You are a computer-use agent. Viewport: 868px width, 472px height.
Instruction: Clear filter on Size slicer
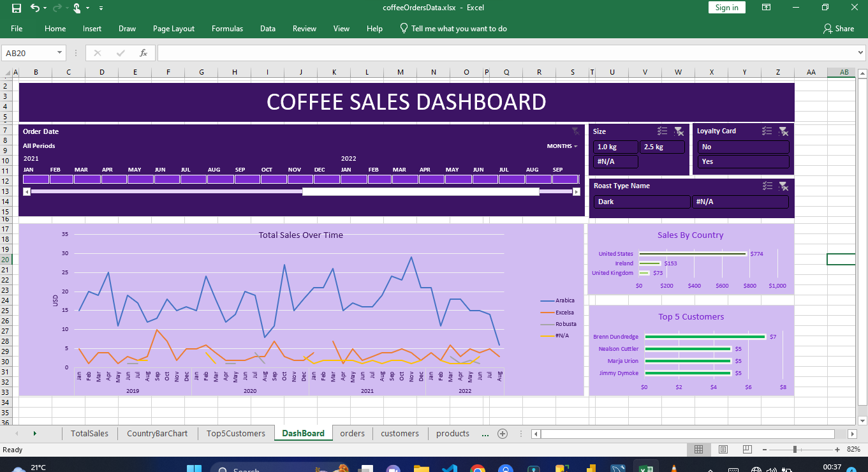pyautogui.click(x=679, y=131)
